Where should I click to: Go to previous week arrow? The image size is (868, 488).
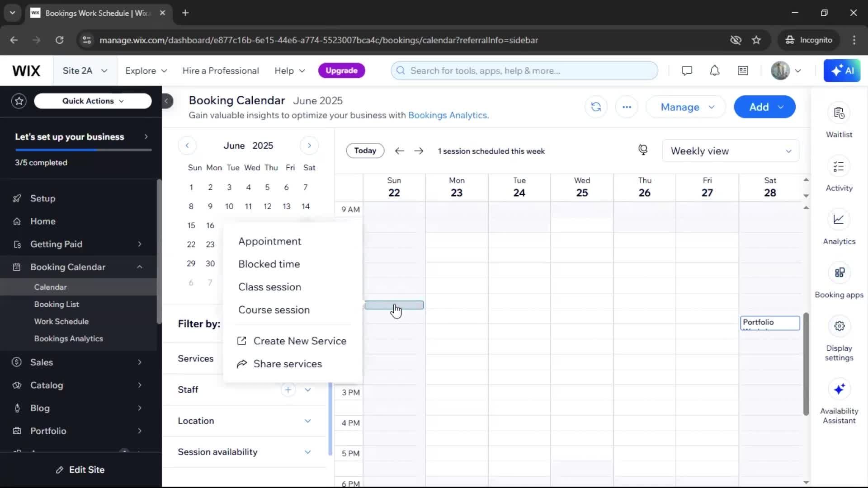pyautogui.click(x=399, y=151)
